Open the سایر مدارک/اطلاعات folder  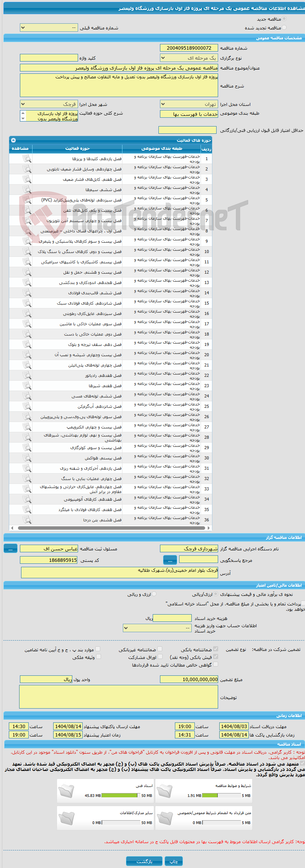click(67, 818)
